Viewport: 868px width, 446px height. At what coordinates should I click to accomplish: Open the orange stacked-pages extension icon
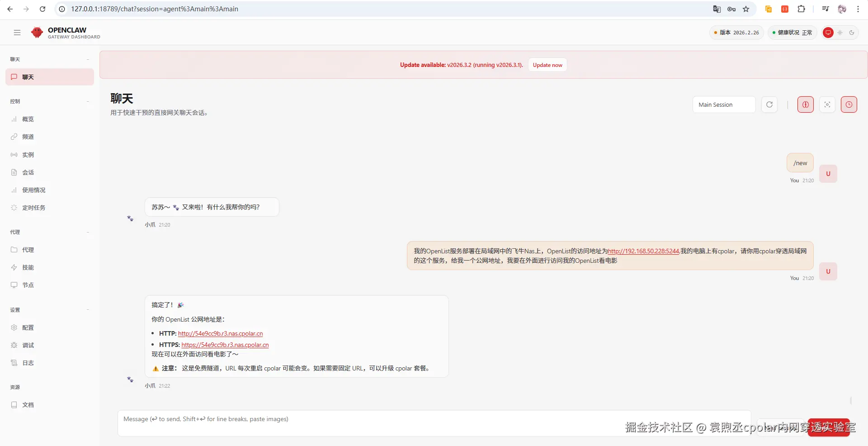769,9
